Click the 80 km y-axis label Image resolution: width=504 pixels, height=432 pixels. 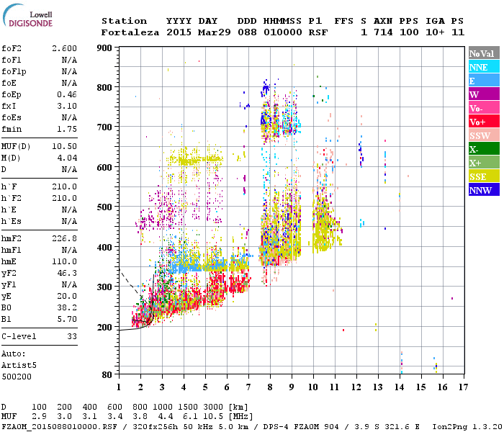click(x=107, y=375)
